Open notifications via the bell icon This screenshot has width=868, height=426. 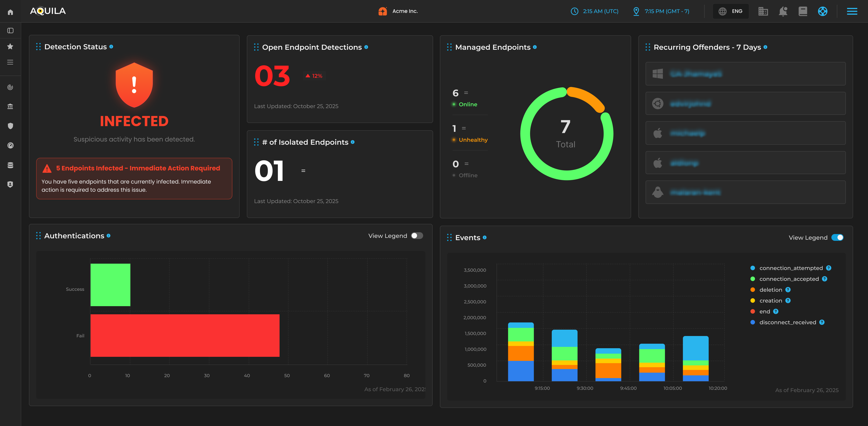(783, 11)
